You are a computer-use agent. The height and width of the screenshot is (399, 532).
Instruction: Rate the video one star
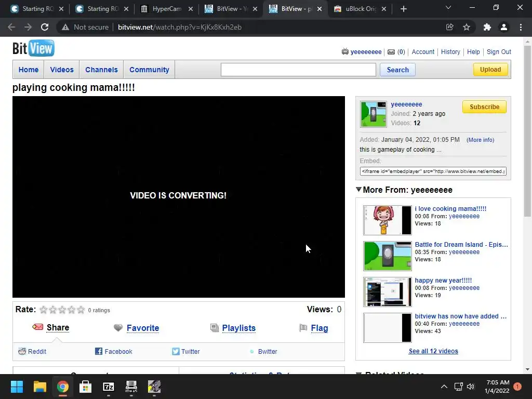coord(44,310)
